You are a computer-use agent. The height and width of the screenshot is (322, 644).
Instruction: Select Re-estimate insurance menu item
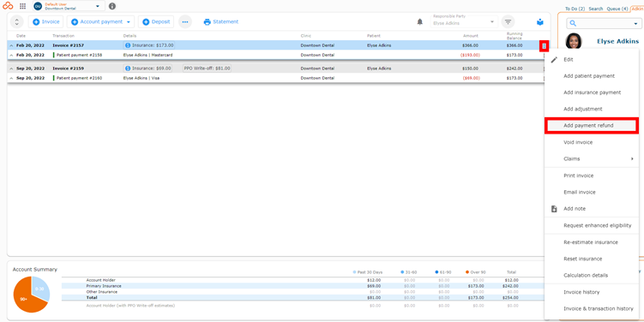(x=592, y=242)
